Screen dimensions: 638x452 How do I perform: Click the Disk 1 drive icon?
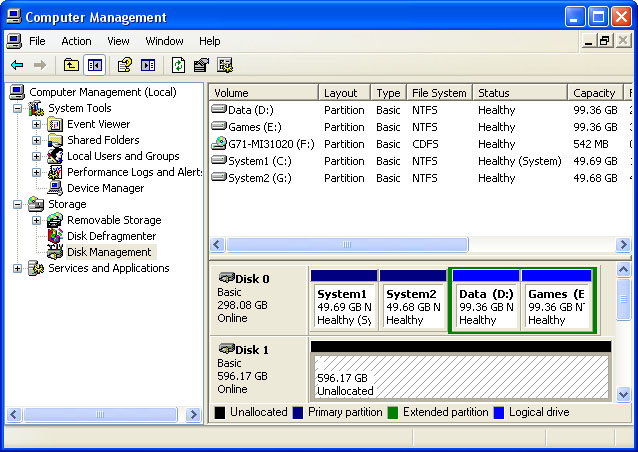tap(227, 349)
